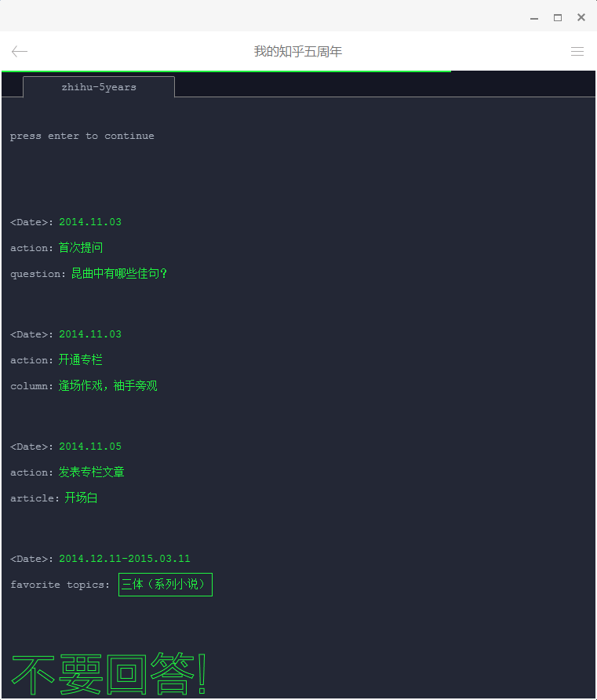
Task: Close the window
Action: coord(581,17)
